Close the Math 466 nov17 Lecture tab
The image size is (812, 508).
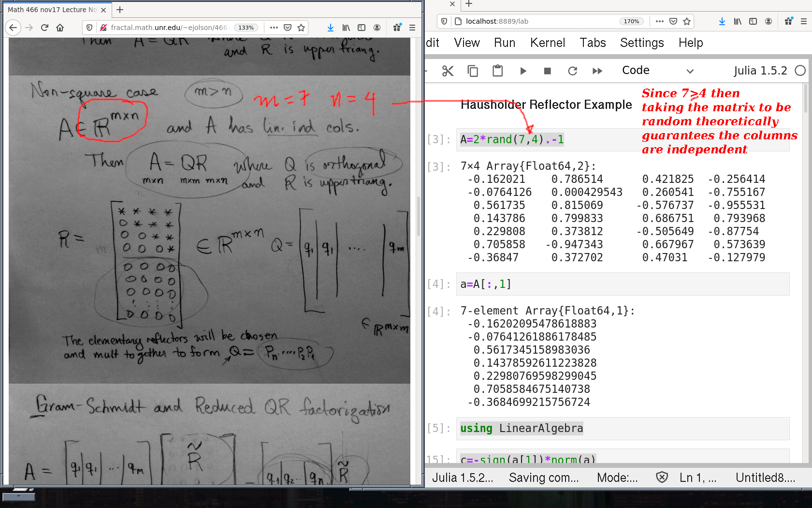[103, 10]
